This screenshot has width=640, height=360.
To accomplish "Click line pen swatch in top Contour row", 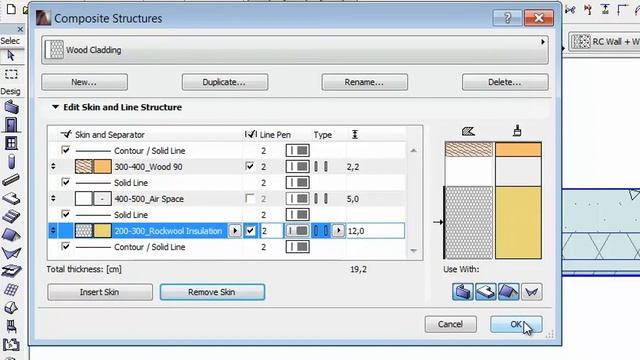I will (298, 151).
